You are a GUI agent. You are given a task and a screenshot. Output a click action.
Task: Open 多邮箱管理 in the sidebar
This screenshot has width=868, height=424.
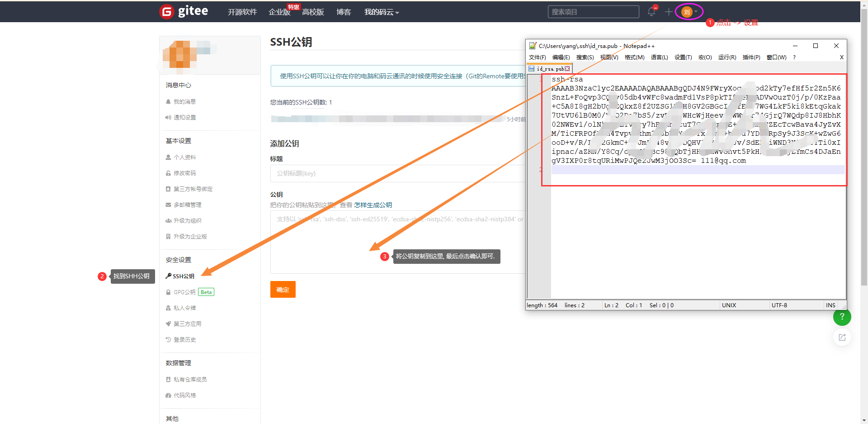tap(184, 205)
